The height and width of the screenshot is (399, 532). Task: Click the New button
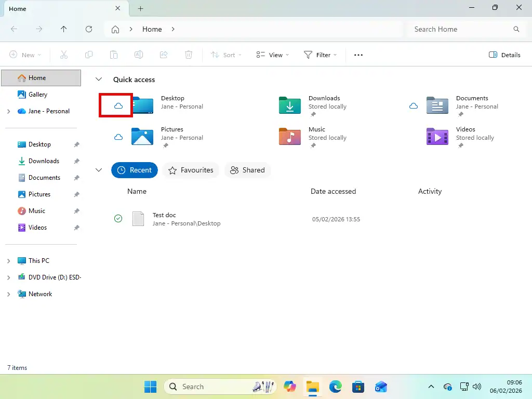tap(24, 55)
